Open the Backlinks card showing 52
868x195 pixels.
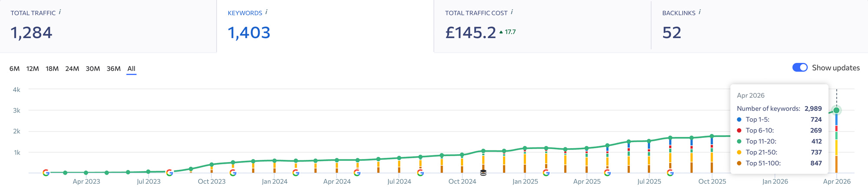tap(759, 26)
